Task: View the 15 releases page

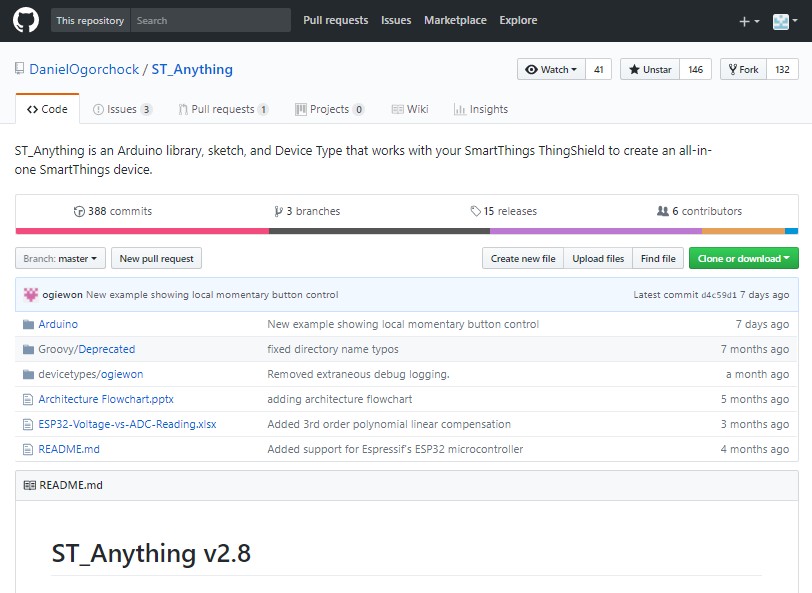Action: click(504, 211)
